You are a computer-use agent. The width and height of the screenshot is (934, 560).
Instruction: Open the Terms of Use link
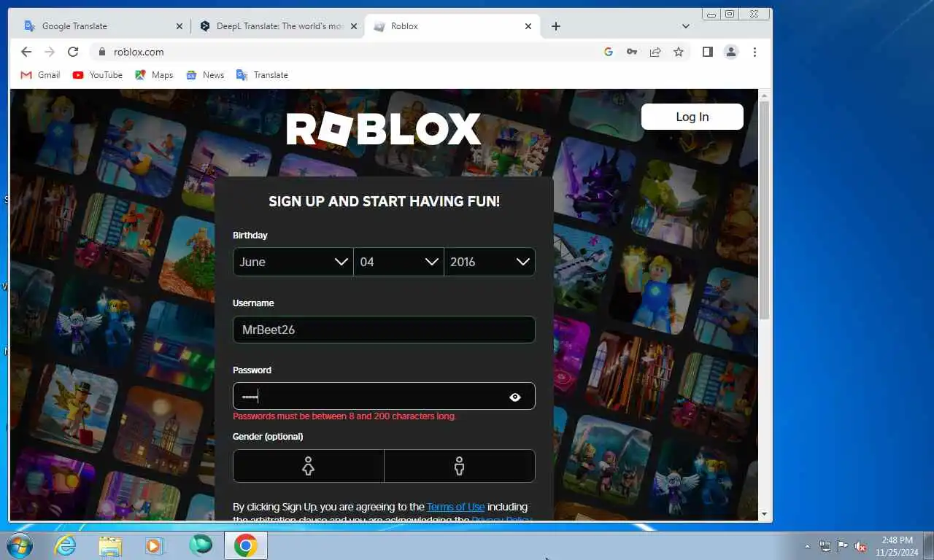pos(455,507)
